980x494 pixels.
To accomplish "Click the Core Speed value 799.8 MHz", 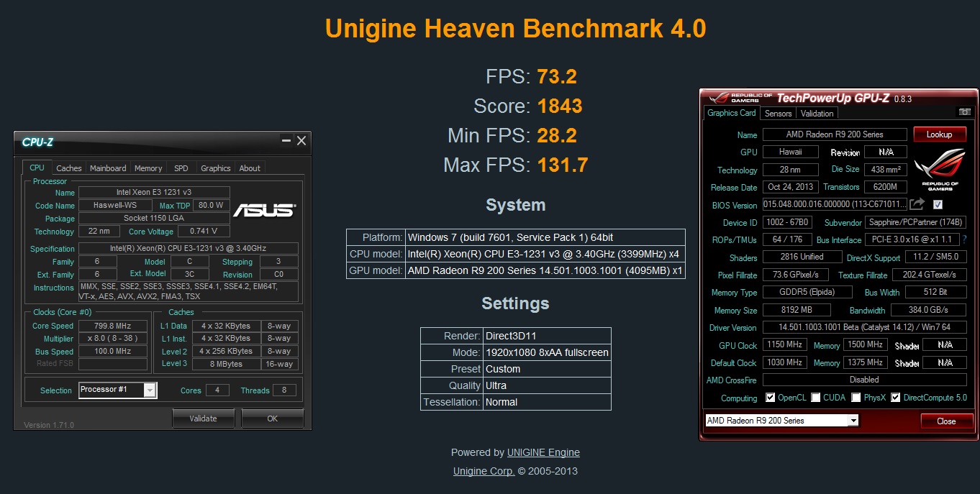I will point(112,326).
